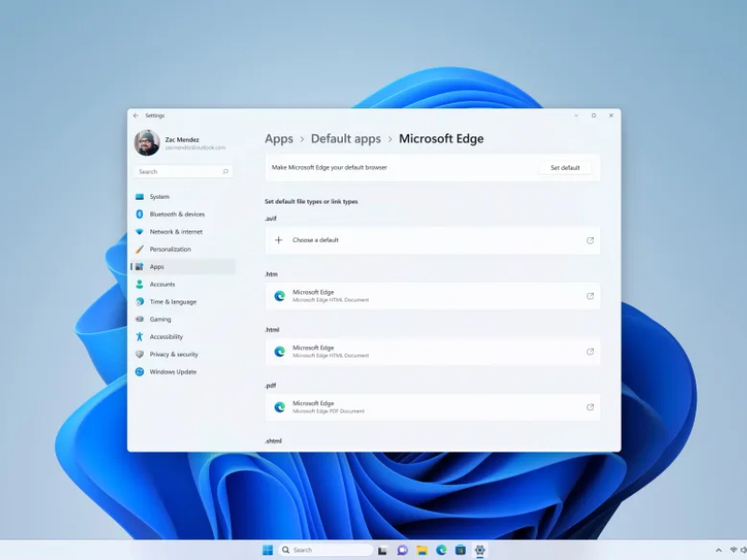The height and width of the screenshot is (560, 747).
Task: Navigate to Apps via breadcrumb
Action: 278,138
